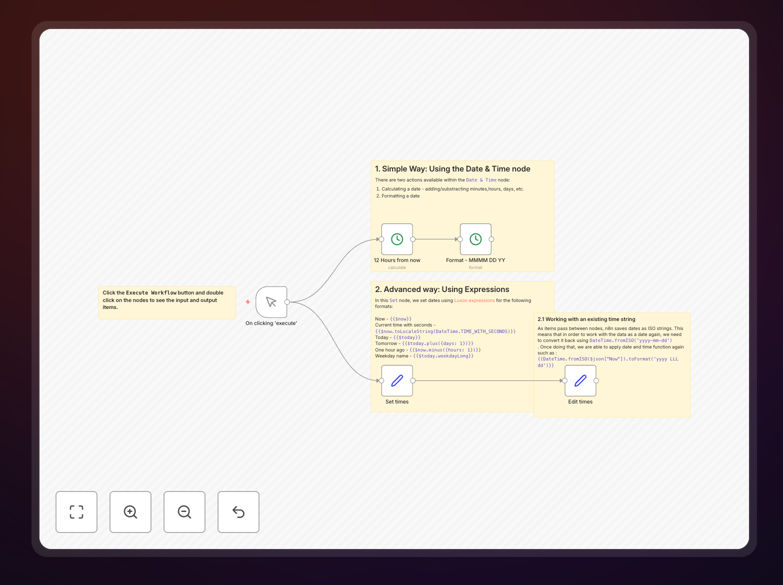Click the "Set times" node output connector
Viewport: 783px width, 585px height.
point(413,381)
